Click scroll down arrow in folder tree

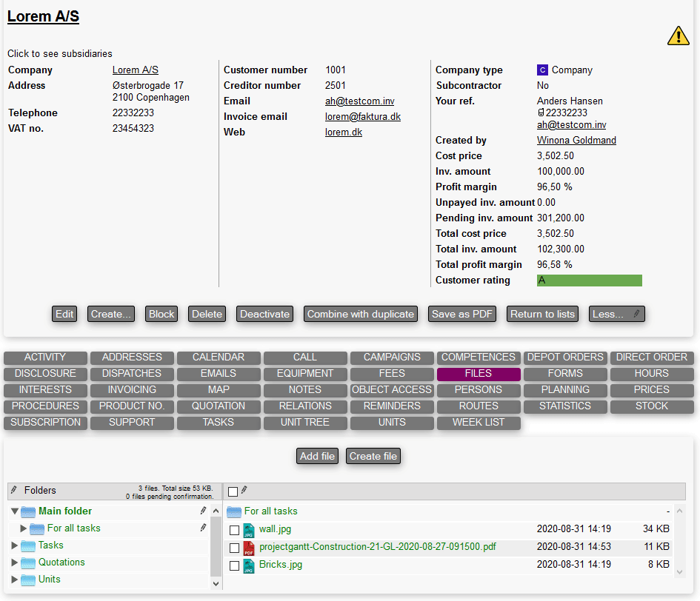[x=216, y=583]
